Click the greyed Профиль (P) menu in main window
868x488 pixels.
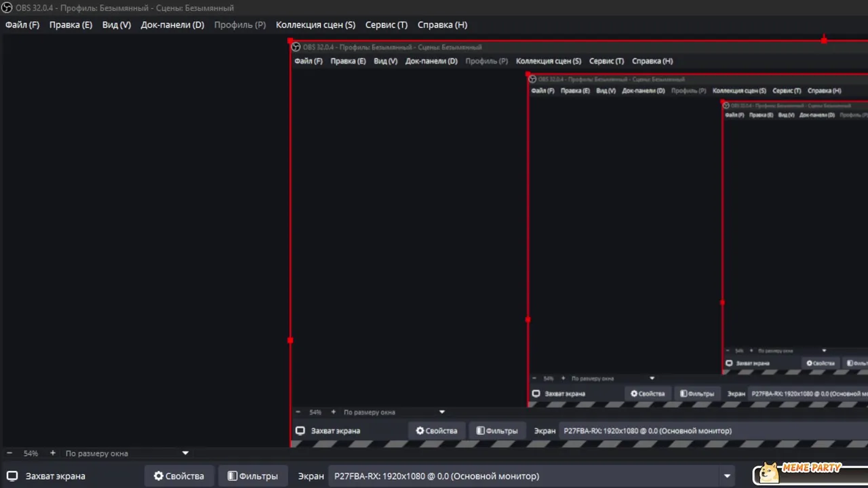240,24
